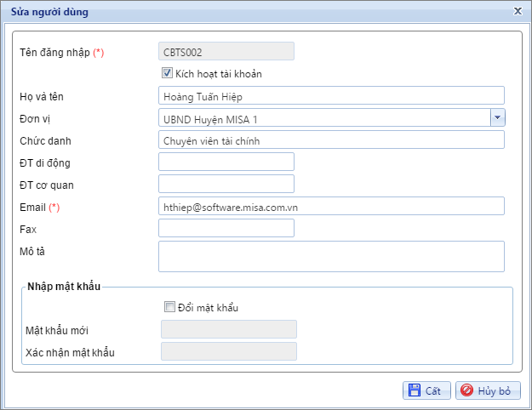
Task: Click the Sửa người dùng title text
Action: click(x=49, y=12)
